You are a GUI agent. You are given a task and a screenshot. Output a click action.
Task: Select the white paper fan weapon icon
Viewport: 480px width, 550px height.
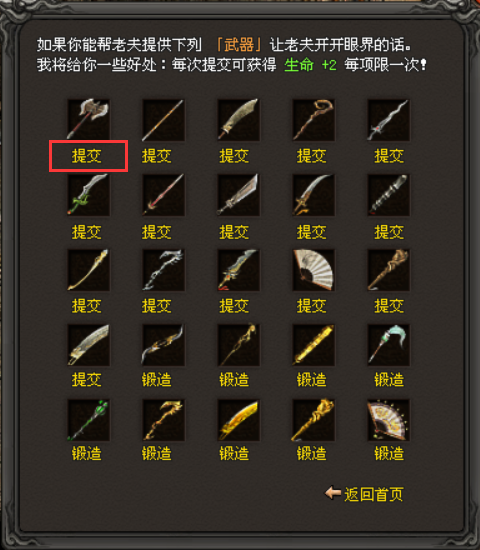coord(313,270)
